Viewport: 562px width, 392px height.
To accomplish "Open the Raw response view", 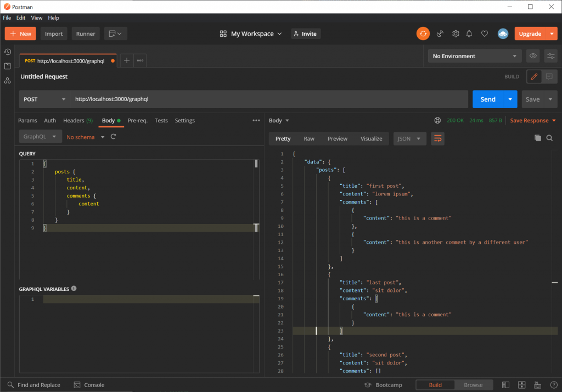I will (x=310, y=138).
